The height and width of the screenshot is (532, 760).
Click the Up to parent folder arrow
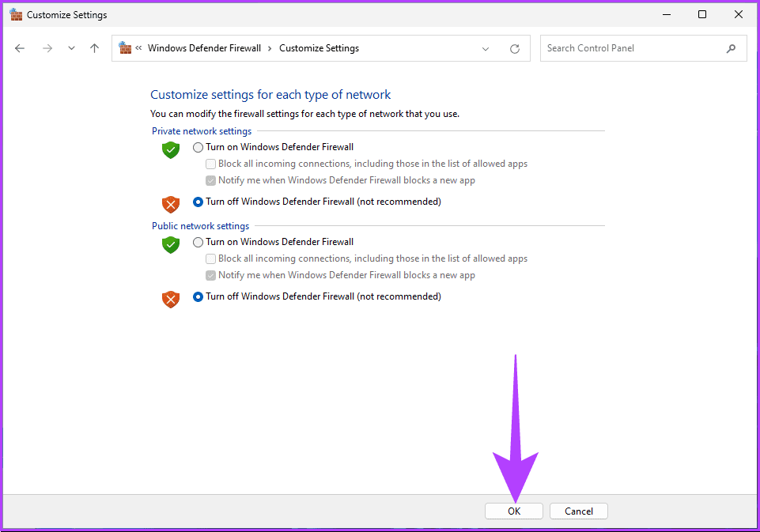pos(95,48)
